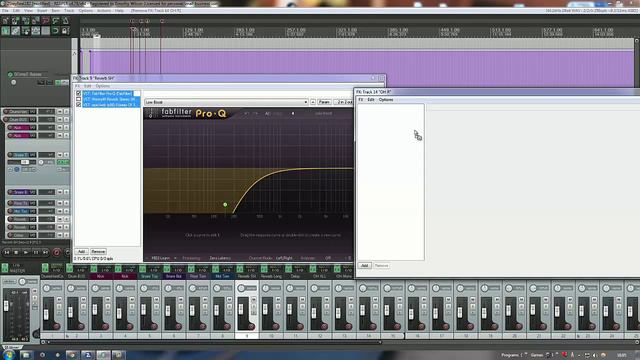Viewport: 640px width, 360px height.
Task: Click the Param button above Pro-Q
Action: coord(324,102)
